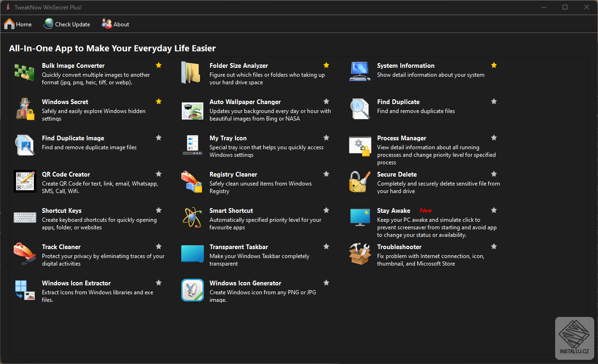Click the Process Manager gears icon
Image resolution: width=598 pixels, height=364 pixels.
(360, 146)
